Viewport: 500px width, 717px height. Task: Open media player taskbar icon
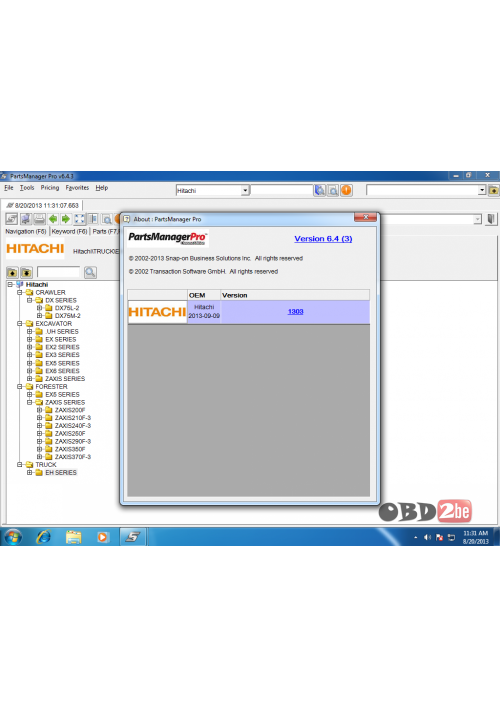point(102,537)
